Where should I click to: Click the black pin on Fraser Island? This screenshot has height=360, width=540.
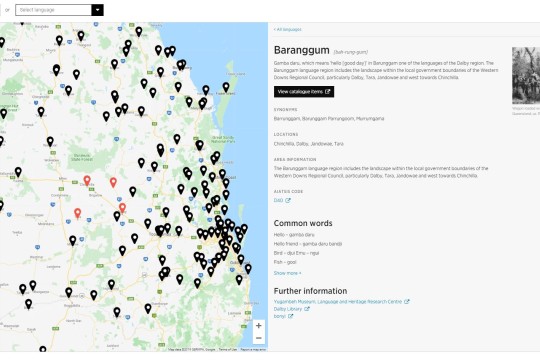click(226, 87)
